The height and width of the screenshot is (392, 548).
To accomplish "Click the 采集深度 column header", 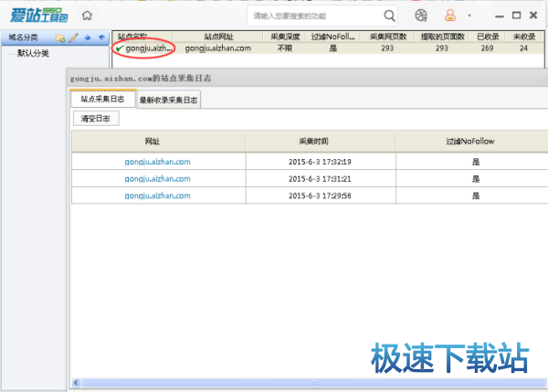I will pyautogui.click(x=285, y=37).
